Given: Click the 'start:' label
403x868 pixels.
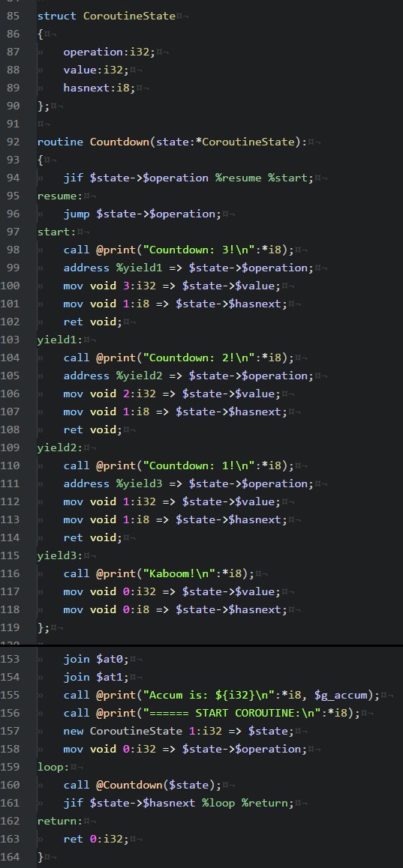Looking at the screenshot, I should 56,232.
